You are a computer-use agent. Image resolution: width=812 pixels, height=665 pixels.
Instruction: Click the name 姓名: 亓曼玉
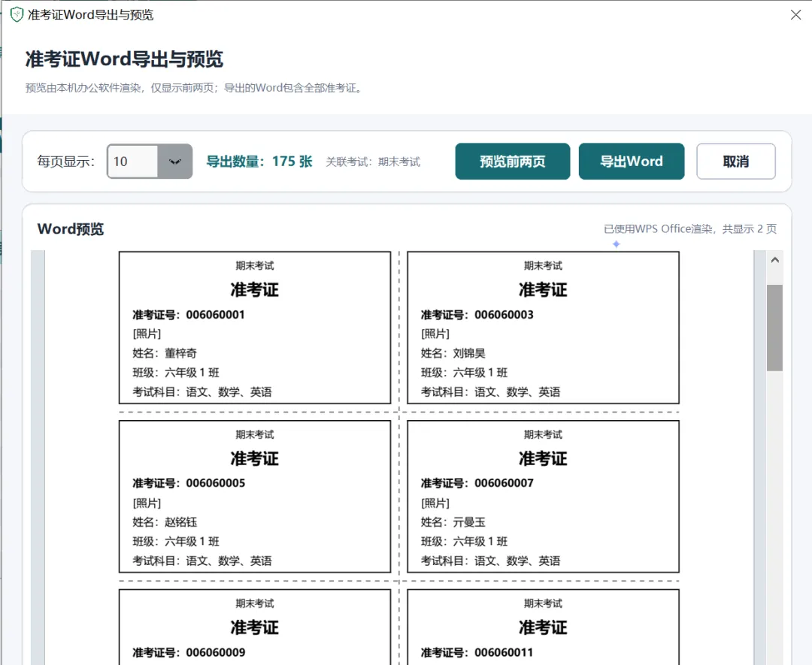pos(453,522)
